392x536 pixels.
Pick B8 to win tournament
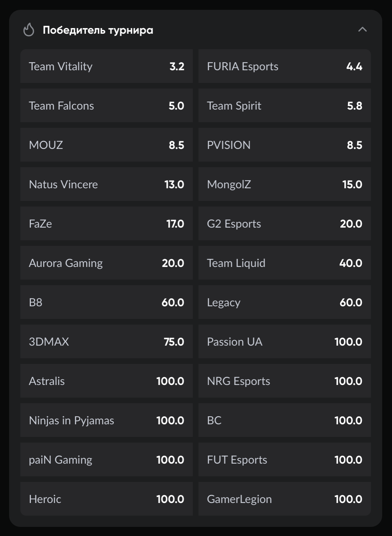coord(106,302)
